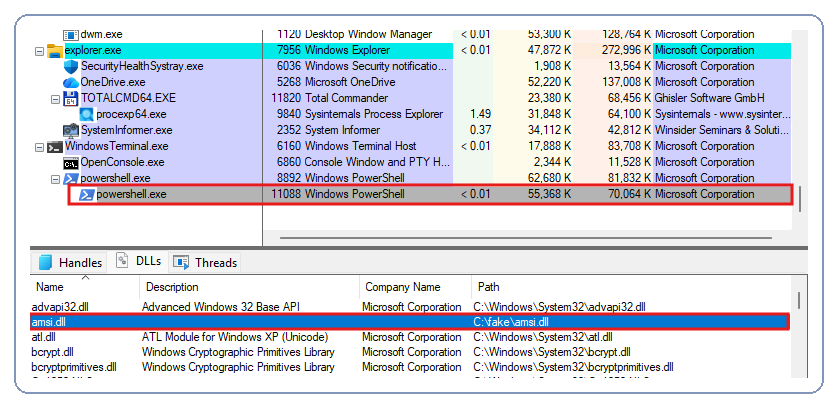Click the explorer.exe folder icon
This screenshot has width=838, height=408.
[55, 51]
